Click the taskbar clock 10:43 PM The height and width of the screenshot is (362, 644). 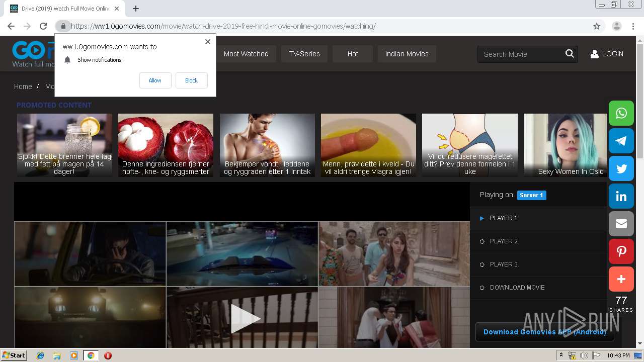click(618, 355)
